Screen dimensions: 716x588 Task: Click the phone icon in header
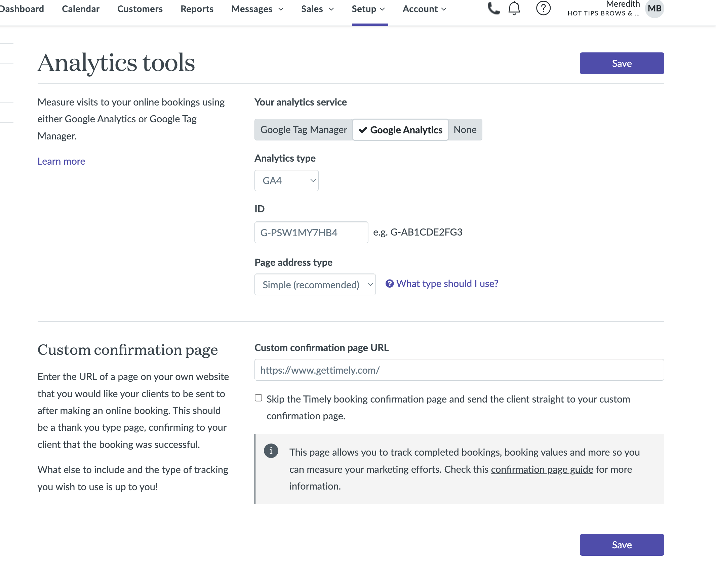coord(493,8)
